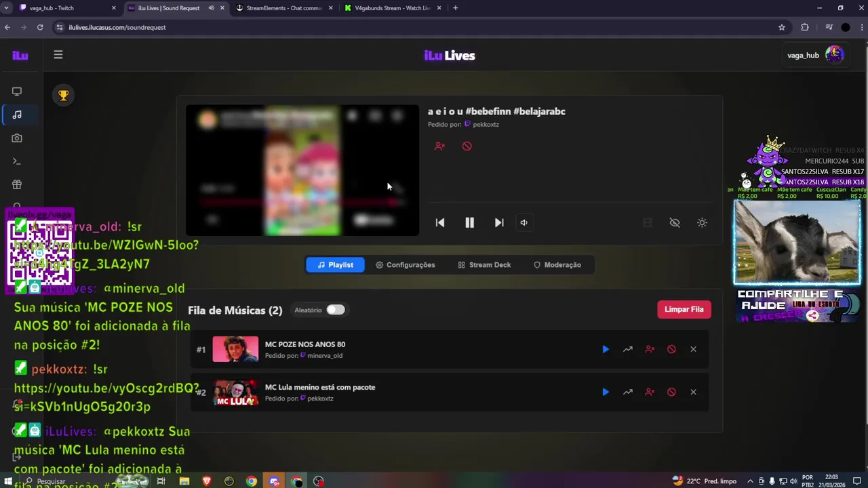This screenshot has height=488, width=868.
Task: Open File Explorer from taskbar
Action: 184,481
